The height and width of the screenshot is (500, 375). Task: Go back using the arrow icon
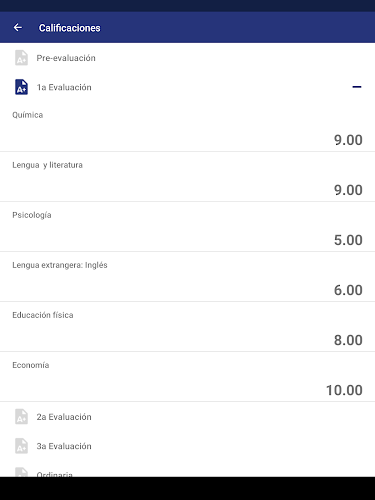pyautogui.click(x=18, y=28)
